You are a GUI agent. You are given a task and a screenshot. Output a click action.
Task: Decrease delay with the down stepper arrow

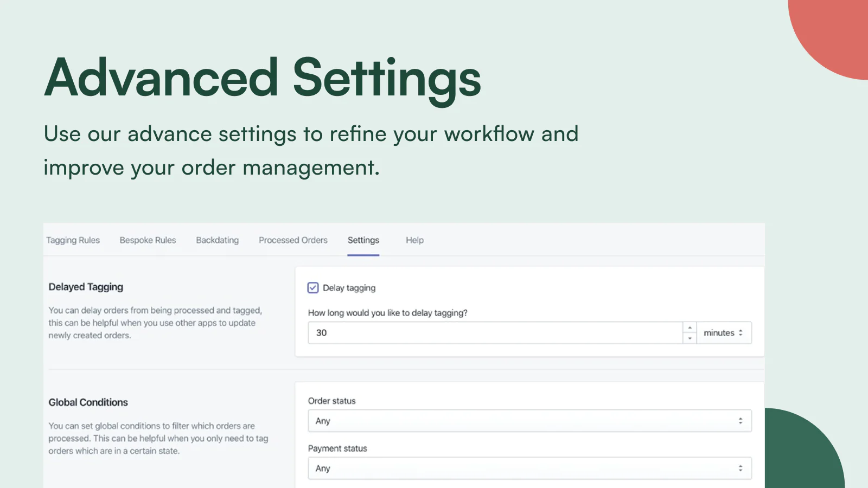tap(690, 338)
